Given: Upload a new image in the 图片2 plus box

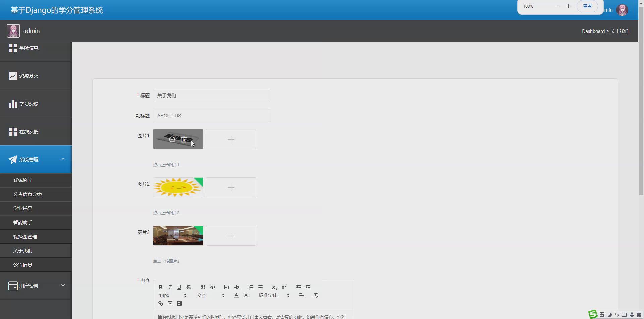Looking at the screenshot, I should point(231,187).
